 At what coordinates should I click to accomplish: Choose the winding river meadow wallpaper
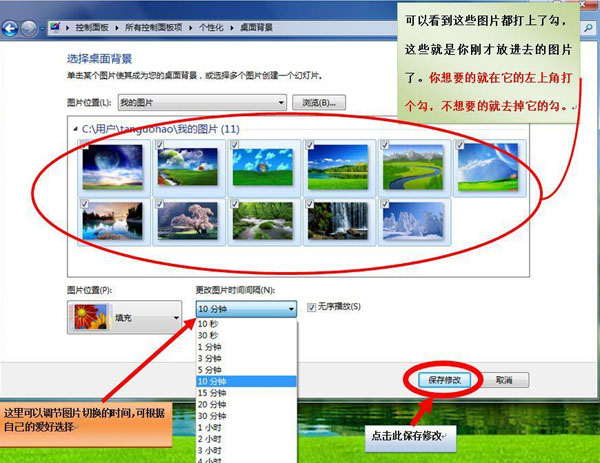click(412, 165)
